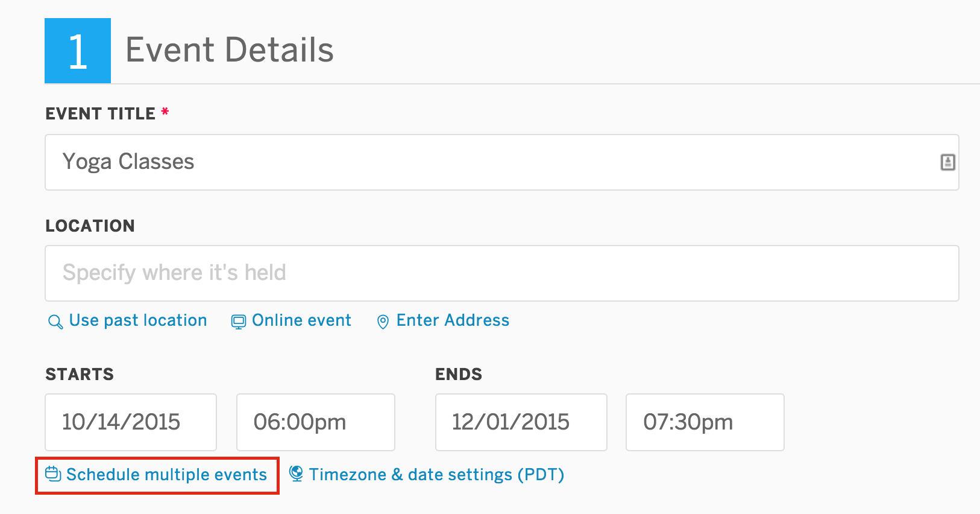980x514 pixels.
Task: Click the globe icon beside Timezone settings
Action: pos(296,474)
